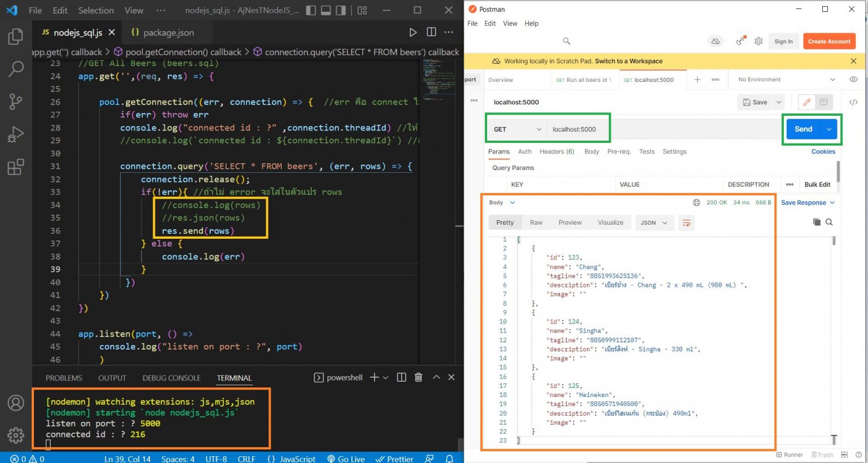Viewport: 868px width, 463px height.
Task: Open Run and Debug view
Action: (x=16, y=135)
